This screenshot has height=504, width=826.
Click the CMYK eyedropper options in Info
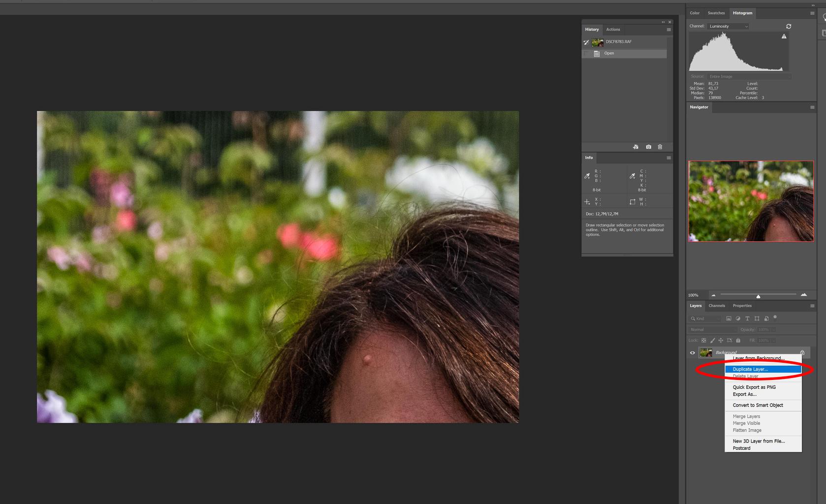(x=633, y=176)
